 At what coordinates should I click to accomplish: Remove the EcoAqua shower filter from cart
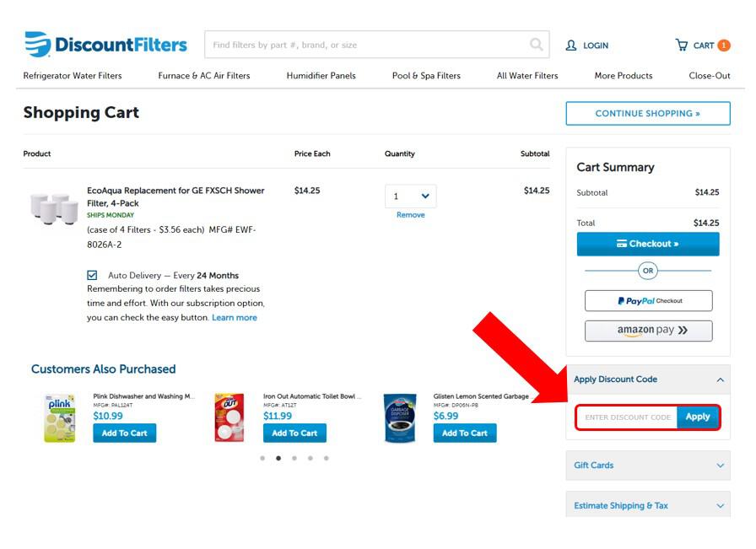pyautogui.click(x=410, y=214)
